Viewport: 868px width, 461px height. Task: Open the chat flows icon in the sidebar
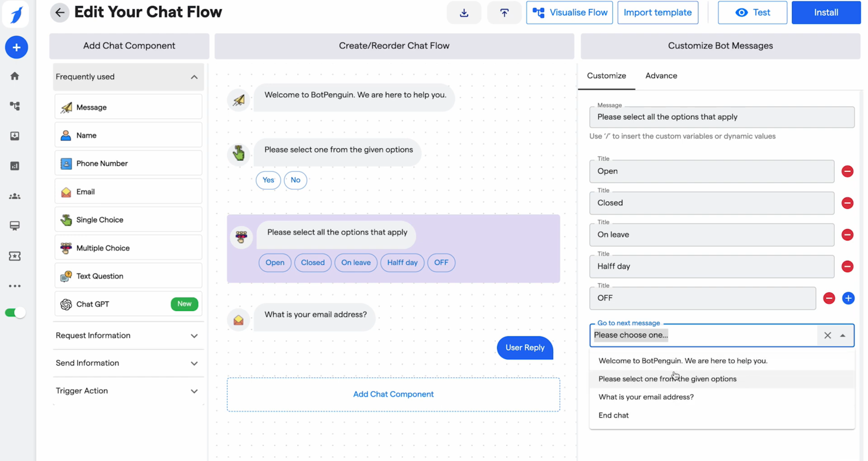(x=16, y=106)
